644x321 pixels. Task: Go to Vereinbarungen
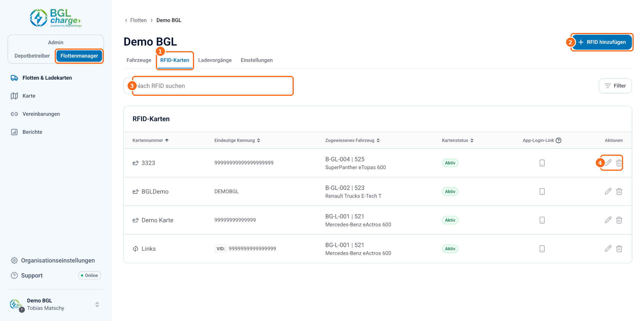click(41, 114)
